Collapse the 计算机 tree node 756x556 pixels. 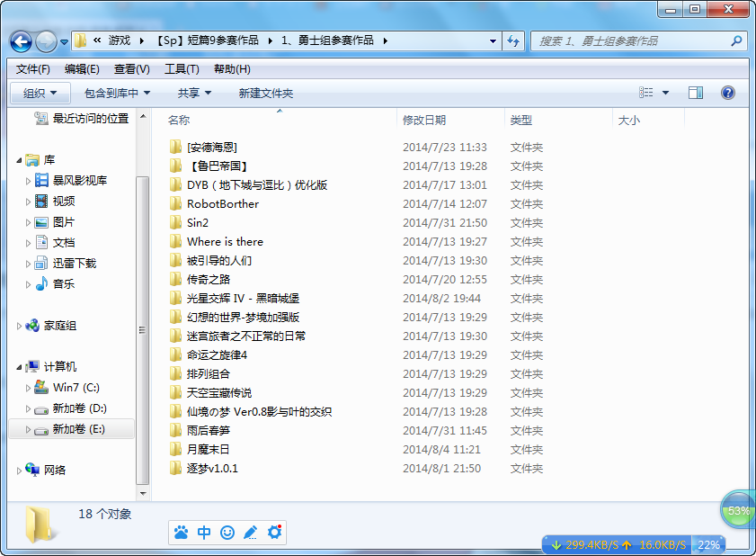19,367
